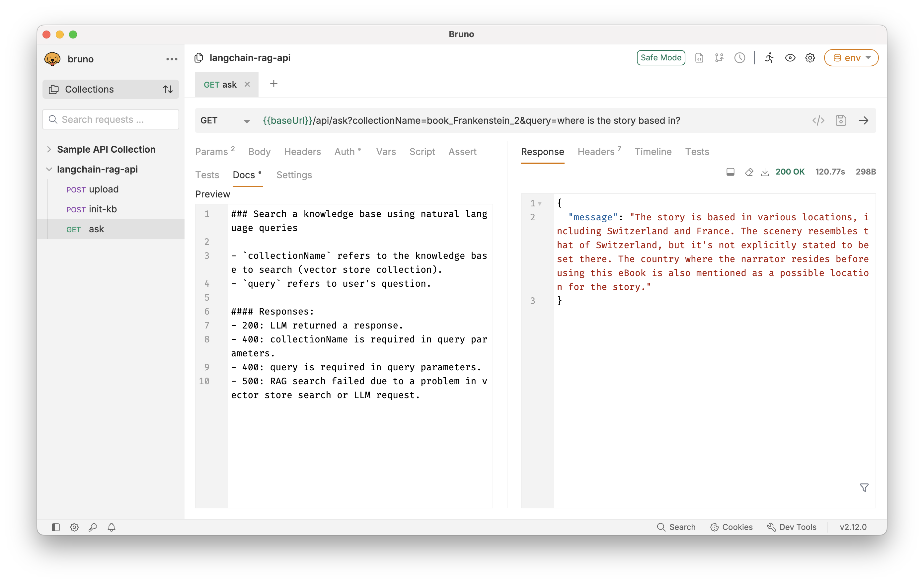Toggle the response pane layout icon
The width and height of the screenshot is (924, 584).
tap(730, 172)
